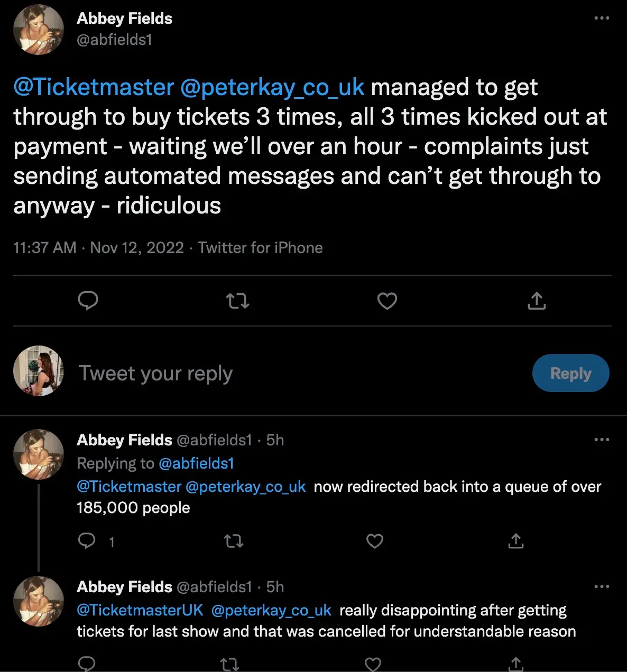Retweet the queue reply tweet
Screen dimensions: 627x672
click(233, 541)
